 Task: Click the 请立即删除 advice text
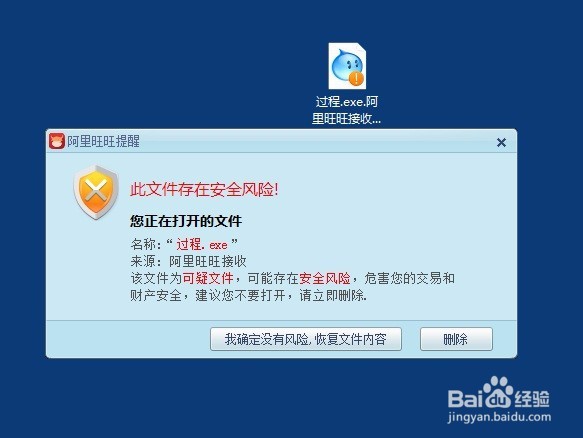333,295
